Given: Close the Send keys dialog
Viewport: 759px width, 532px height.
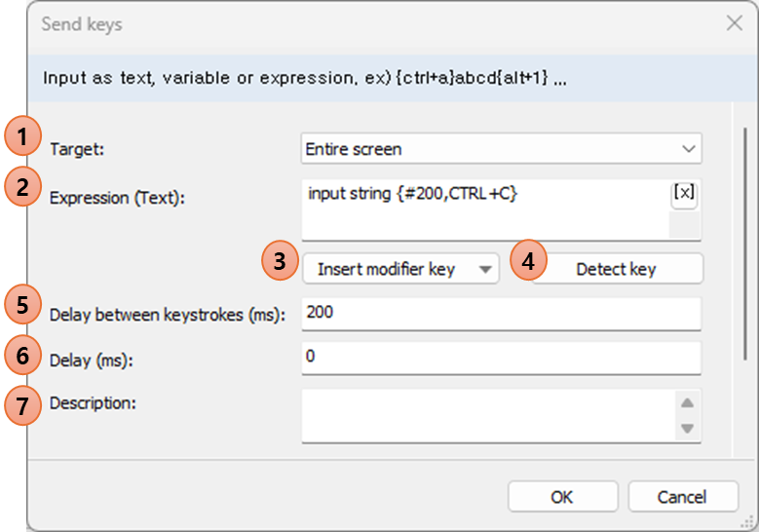Looking at the screenshot, I should (x=735, y=22).
